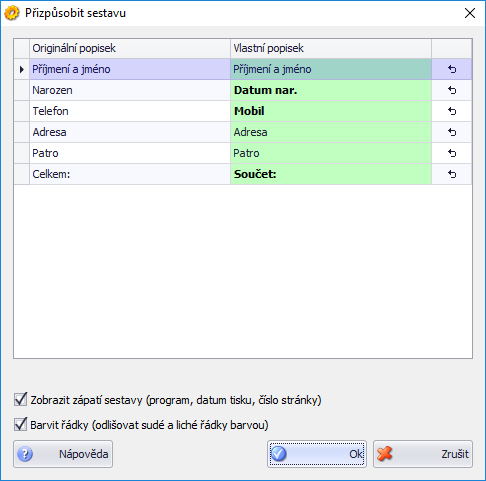Reset the Celkem row custom label
The image size is (486, 481).
(452, 174)
